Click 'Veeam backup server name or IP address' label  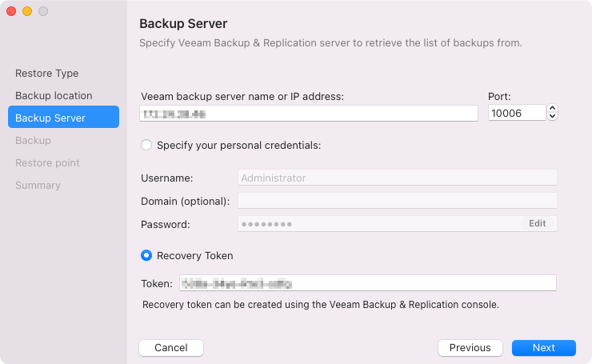(x=242, y=97)
